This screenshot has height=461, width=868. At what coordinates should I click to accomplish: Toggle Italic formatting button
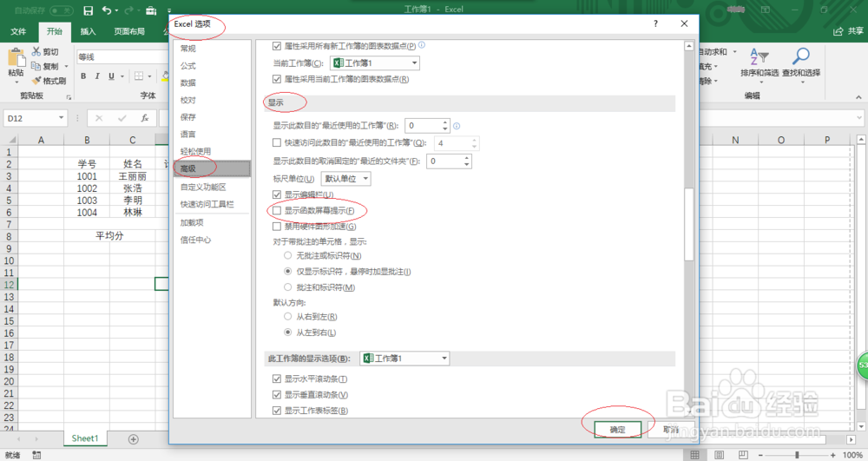(x=97, y=76)
